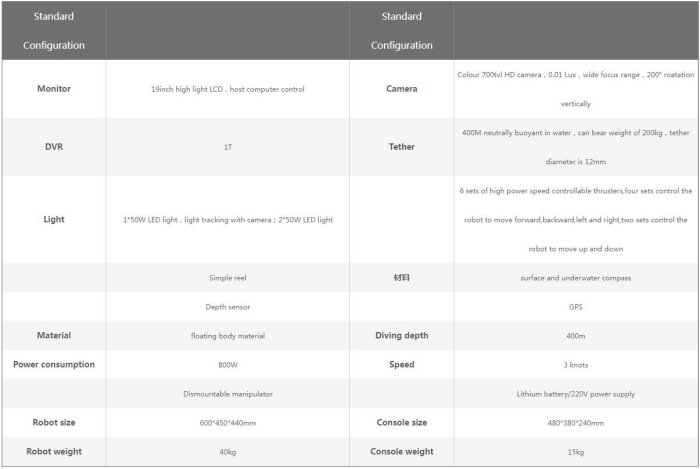Viewport: 700px width, 469px height.
Task: Select the Tether row label
Action: [401, 146]
